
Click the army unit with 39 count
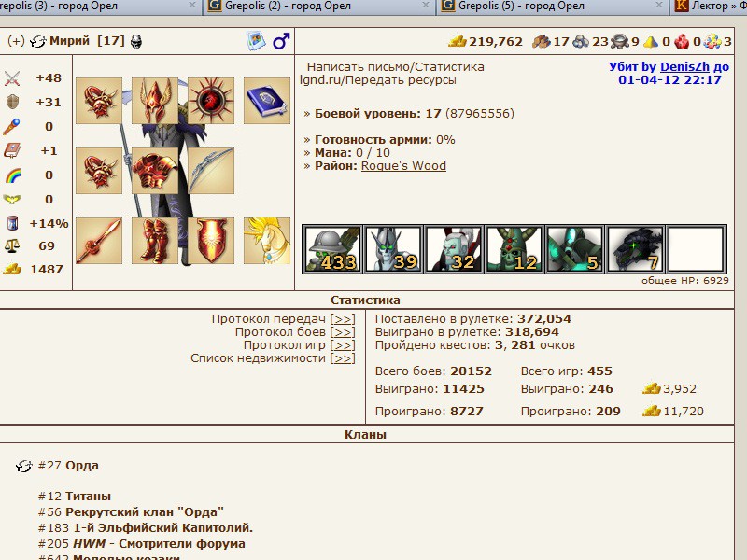(393, 249)
